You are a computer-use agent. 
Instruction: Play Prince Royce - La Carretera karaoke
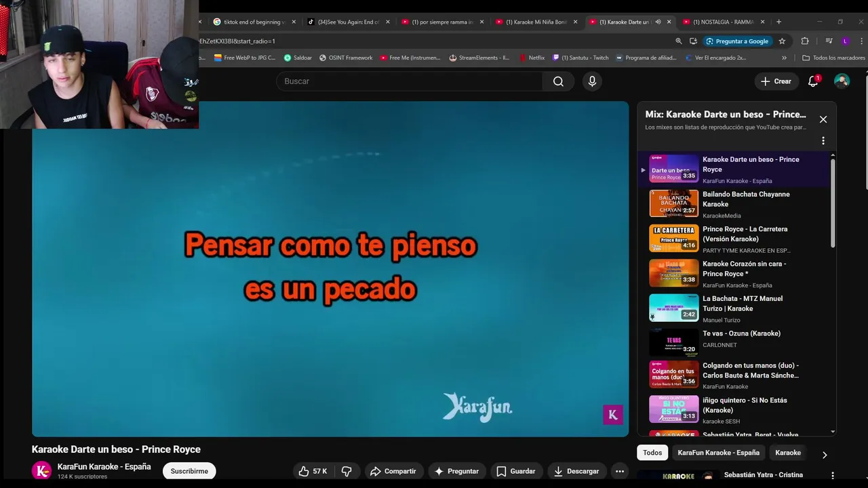click(739, 239)
